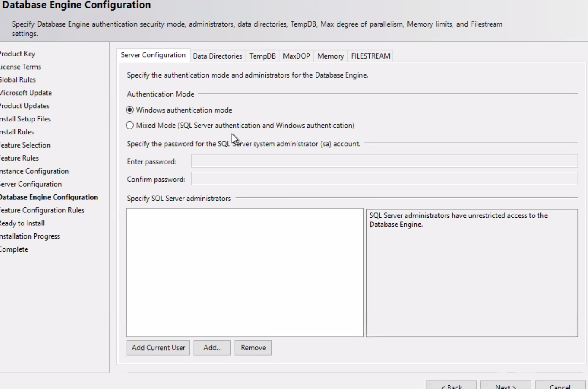Click the Add Current User button
Image resolution: width=588 pixels, height=389 pixels.
158,347
